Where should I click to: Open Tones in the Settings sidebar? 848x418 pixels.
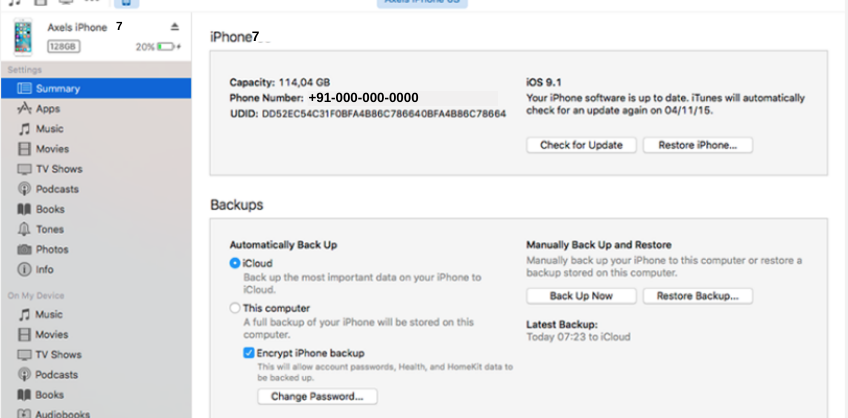click(50, 229)
